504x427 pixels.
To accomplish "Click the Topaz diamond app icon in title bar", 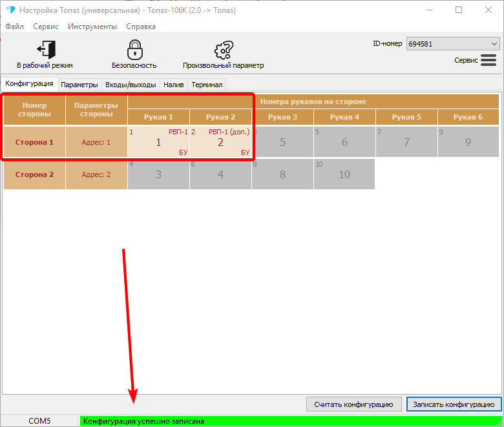I will [x=11, y=10].
